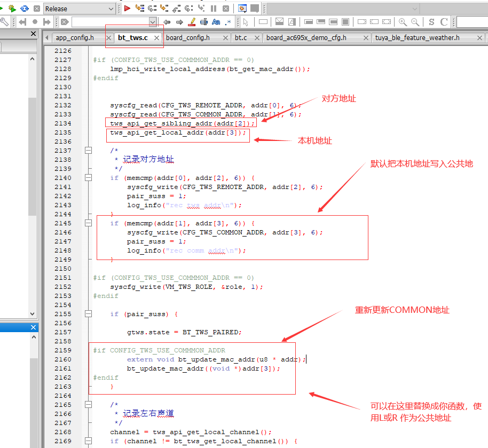Open the Debugging windows icon menu
Viewport: 488px width, 448px height.
coord(242,9)
